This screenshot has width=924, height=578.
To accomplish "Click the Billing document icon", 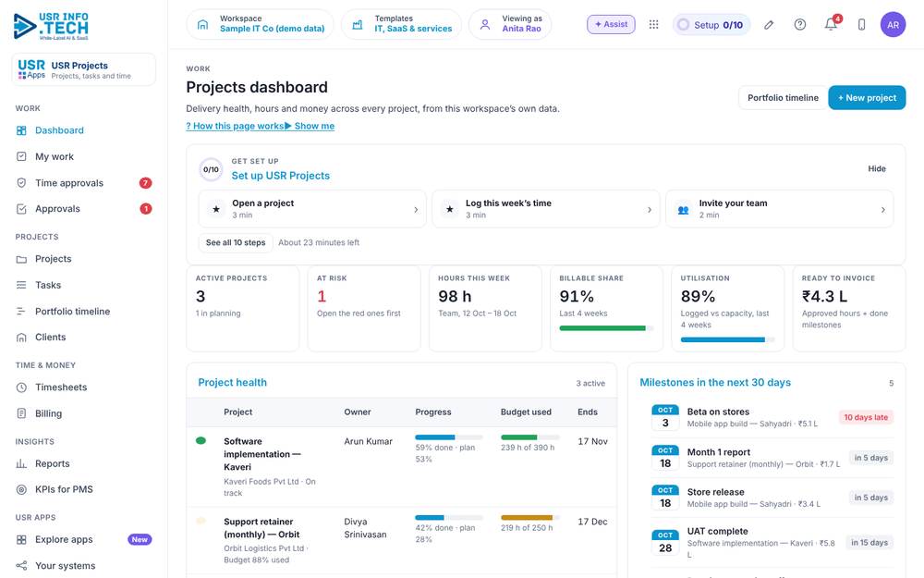I will coord(21,413).
